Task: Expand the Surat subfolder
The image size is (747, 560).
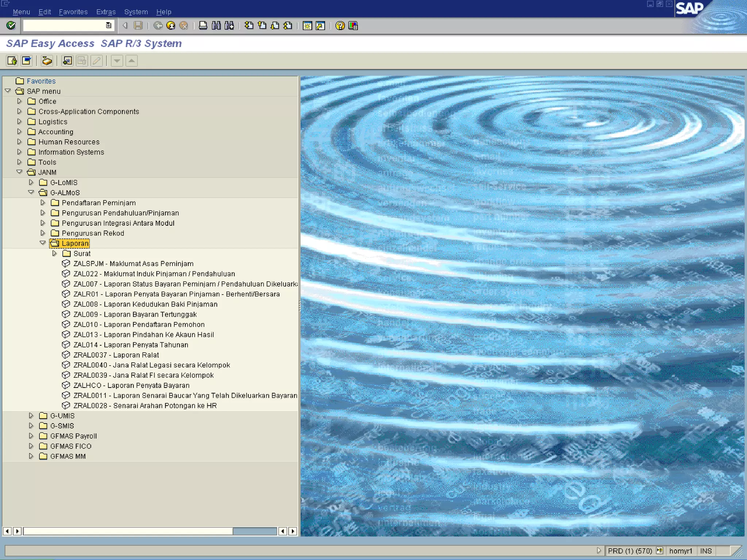Action: (54, 253)
